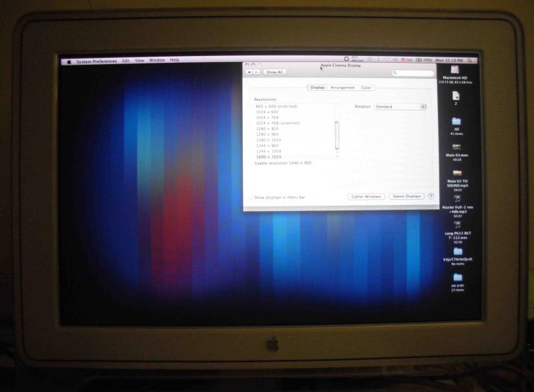
Task: Open the Rotation dropdown
Action: pyautogui.click(x=400, y=107)
